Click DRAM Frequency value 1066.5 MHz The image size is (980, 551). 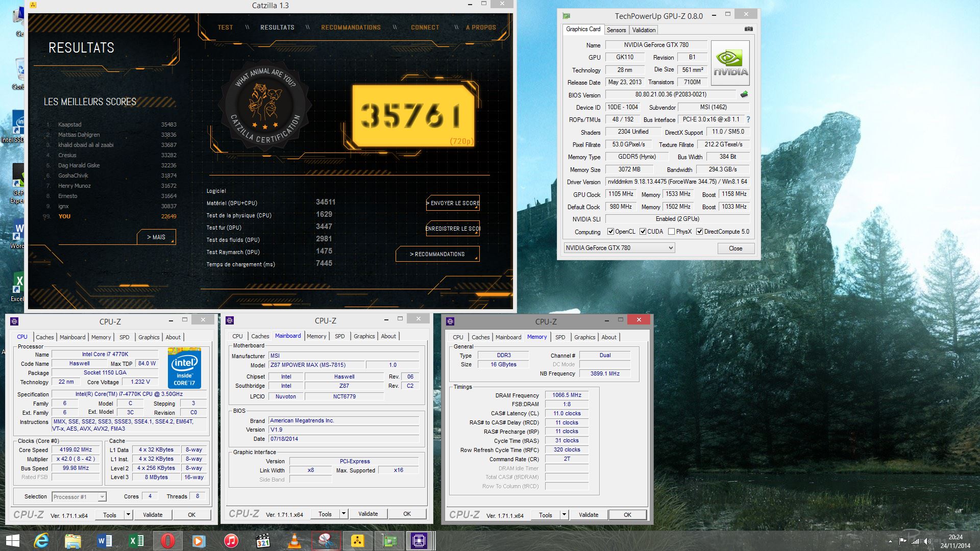pos(567,395)
